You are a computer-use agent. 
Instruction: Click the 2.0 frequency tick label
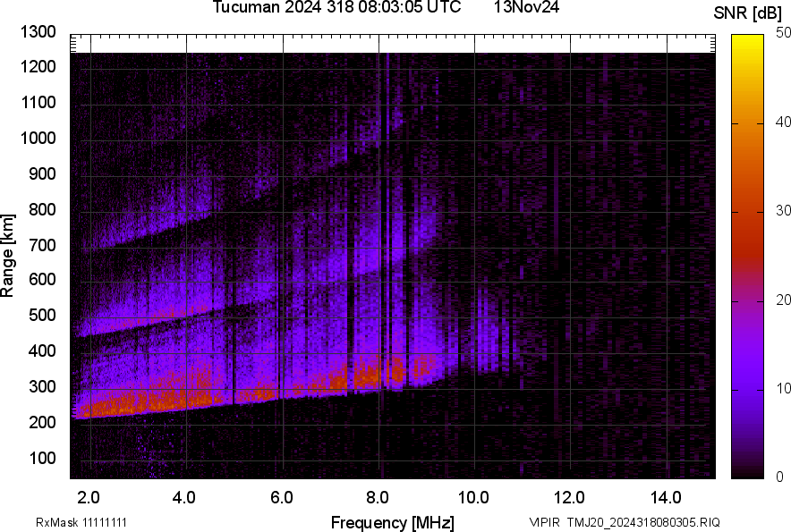89,497
